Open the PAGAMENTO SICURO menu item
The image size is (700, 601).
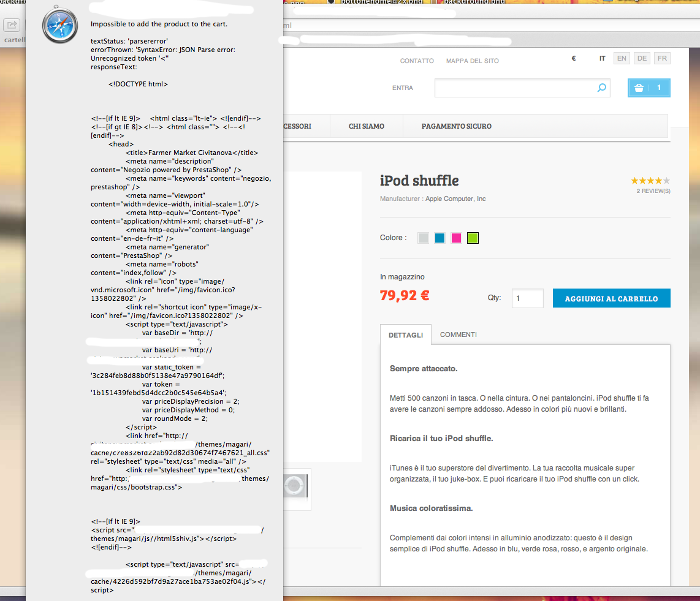(x=456, y=126)
